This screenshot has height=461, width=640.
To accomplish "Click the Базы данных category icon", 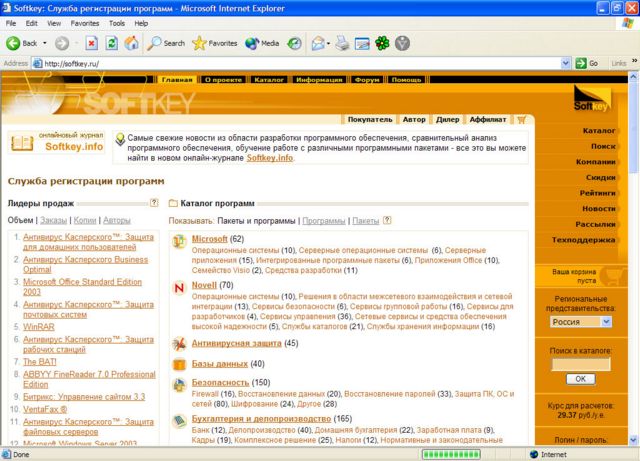I will click(x=179, y=364).
